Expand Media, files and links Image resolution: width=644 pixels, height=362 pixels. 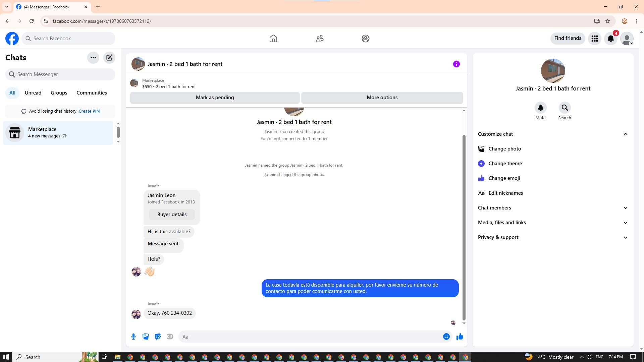[625, 223]
